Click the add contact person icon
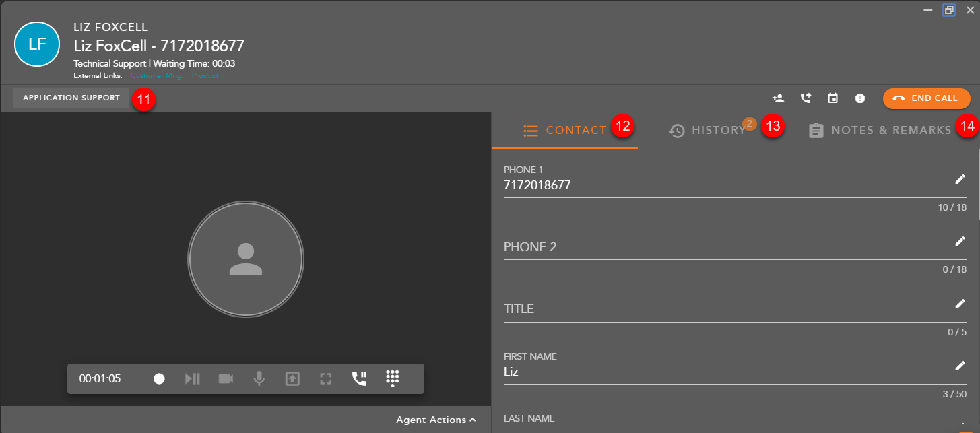The image size is (980, 433). (778, 98)
